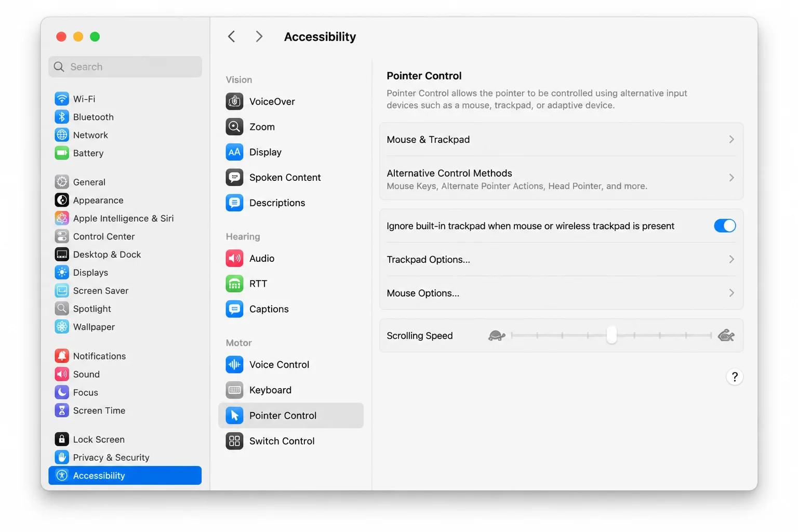Select the Control Center icon
Viewport: 798px width, 532px height.
(x=62, y=236)
